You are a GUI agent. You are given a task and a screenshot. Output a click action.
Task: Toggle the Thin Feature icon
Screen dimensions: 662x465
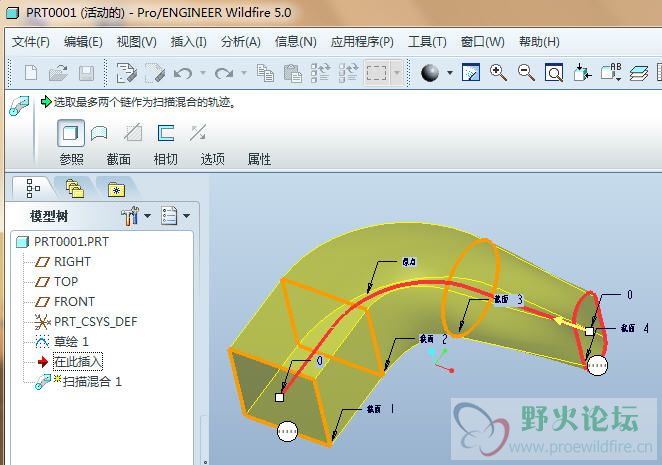coord(166,133)
